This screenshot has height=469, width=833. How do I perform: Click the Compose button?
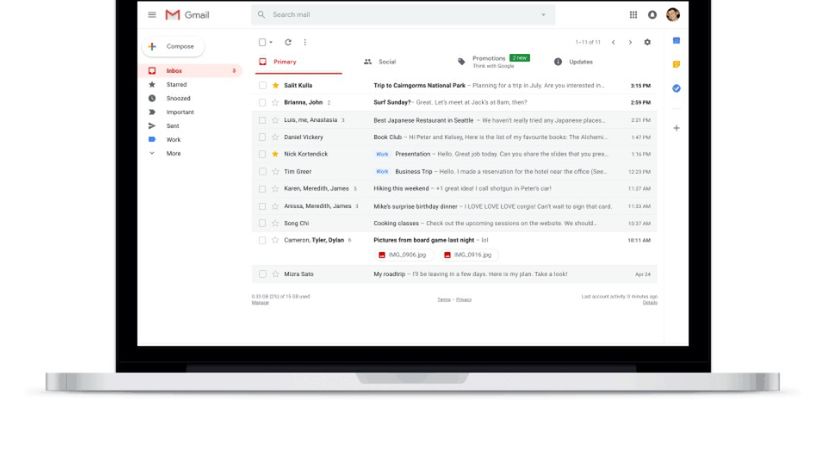point(173,47)
